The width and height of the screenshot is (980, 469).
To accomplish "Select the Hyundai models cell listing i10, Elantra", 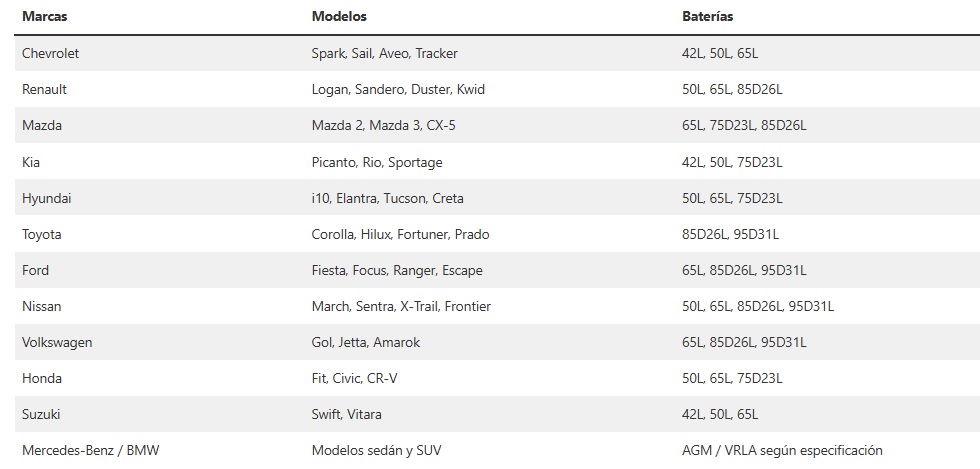I will click(387, 198).
